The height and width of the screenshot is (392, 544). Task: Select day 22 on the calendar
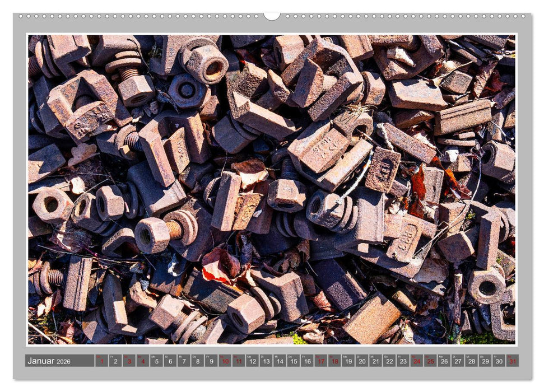pyautogui.click(x=389, y=361)
